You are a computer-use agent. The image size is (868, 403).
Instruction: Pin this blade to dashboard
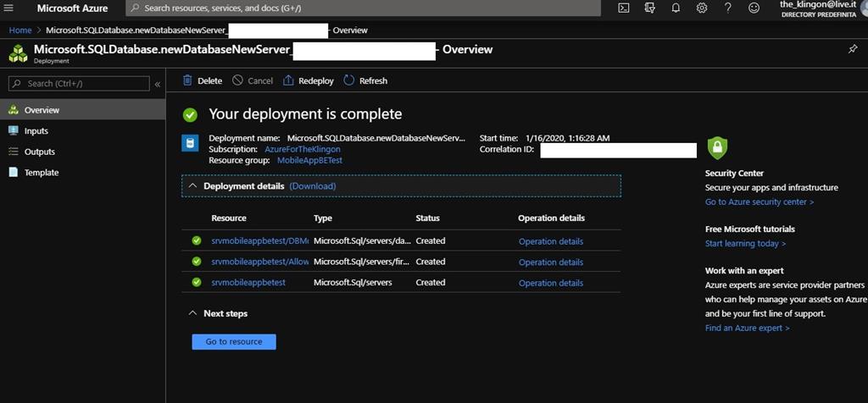pos(853,49)
